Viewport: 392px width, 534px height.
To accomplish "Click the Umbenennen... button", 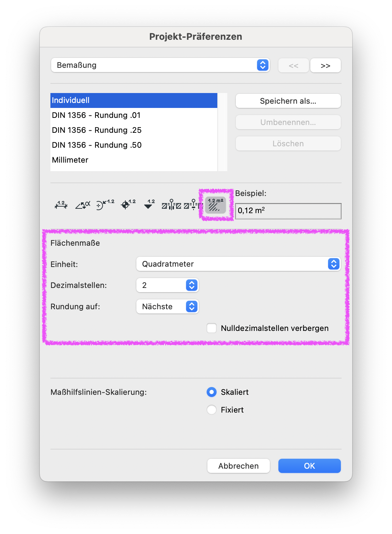I will [288, 122].
